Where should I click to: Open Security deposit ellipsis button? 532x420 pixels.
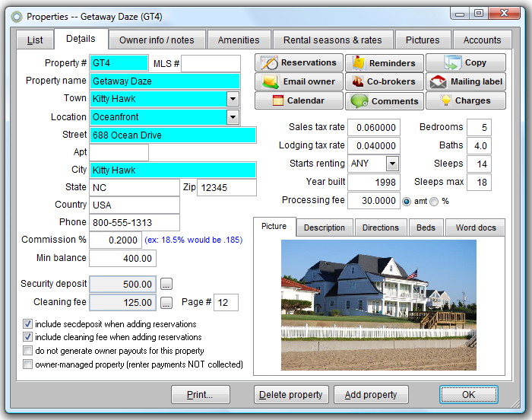coord(166,284)
